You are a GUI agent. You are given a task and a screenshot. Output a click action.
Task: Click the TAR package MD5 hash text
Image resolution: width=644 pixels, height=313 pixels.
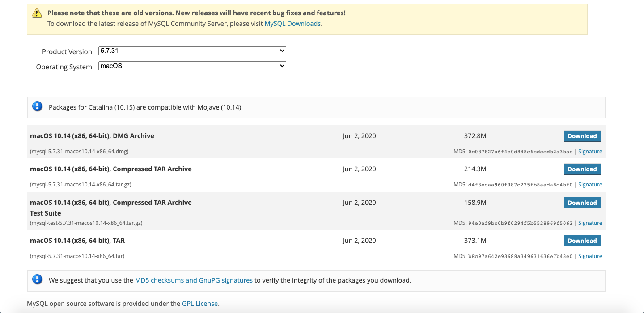[520, 256]
